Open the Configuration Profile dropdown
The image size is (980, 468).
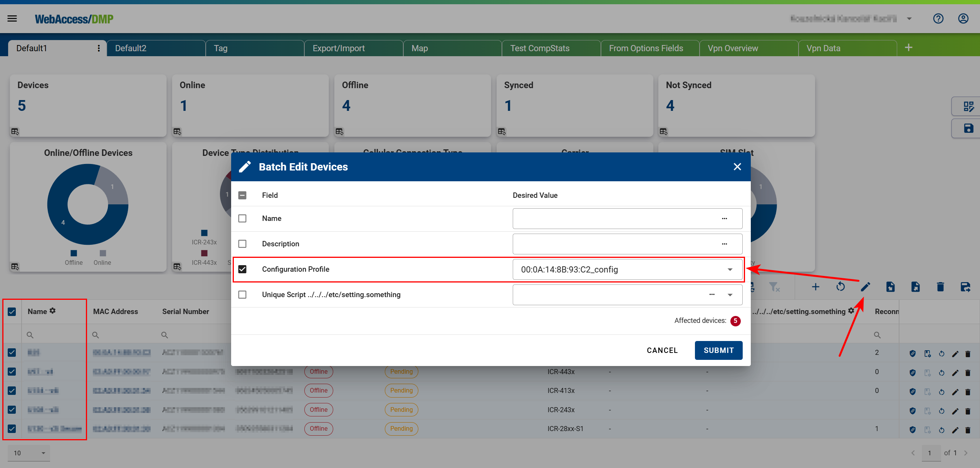click(729, 269)
